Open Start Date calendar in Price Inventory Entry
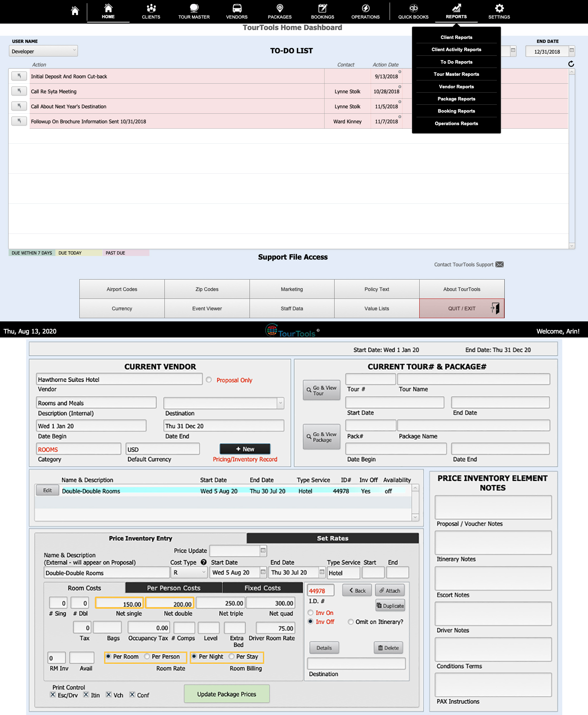 tap(263, 572)
